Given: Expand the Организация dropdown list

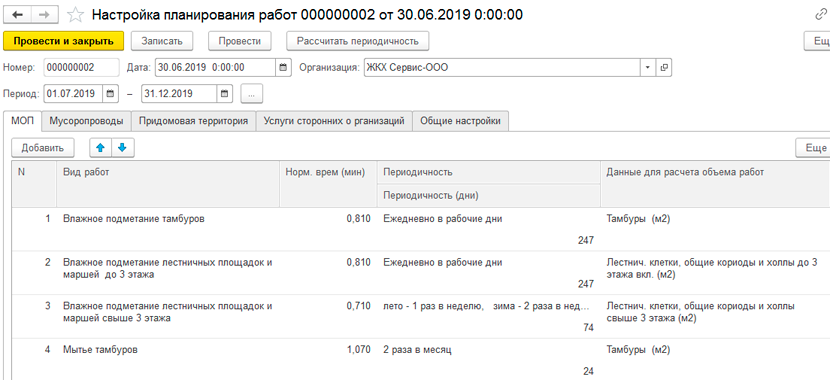Looking at the screenshot, I should coord(648,68).
